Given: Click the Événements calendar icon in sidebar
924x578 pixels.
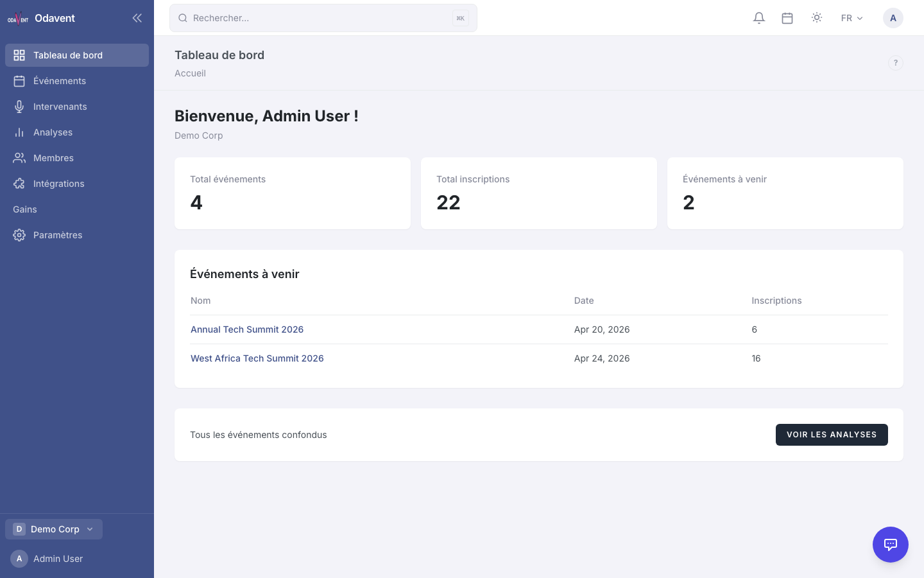Looking at the screenshot, I should [19, 81].
